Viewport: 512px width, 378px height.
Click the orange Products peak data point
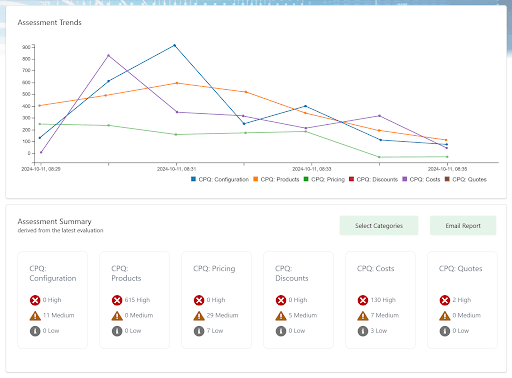[x=177, y=83]
